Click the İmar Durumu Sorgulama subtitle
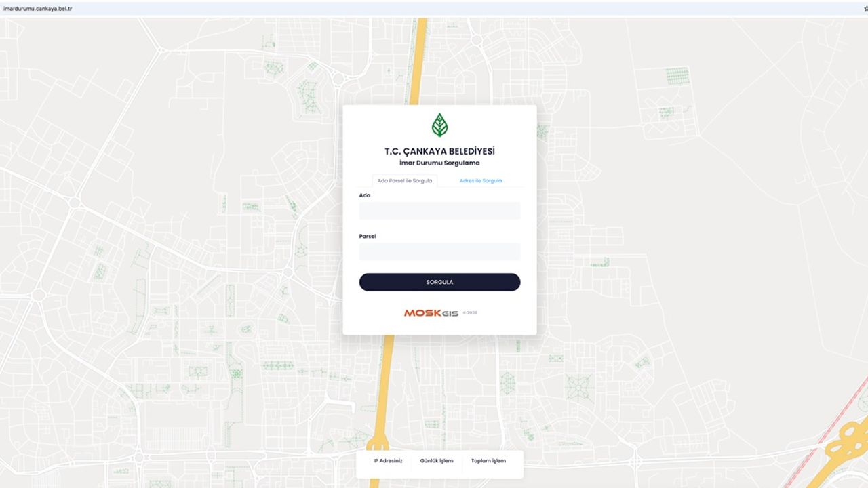This screenshot has width=868, height=488. [439, 163]
